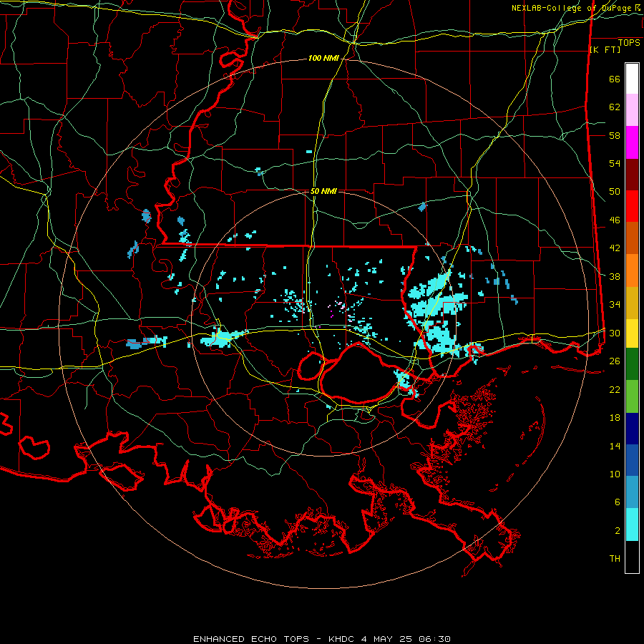Image resolution: width=644 pixels, height=644 pixels.
Task: Click the '26' legend value
Action: tap(615, 361)
